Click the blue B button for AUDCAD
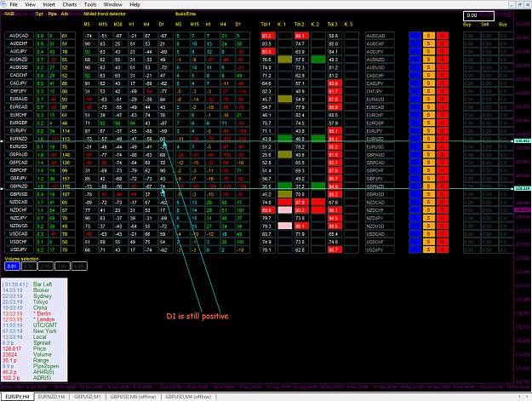 tap(415, 36)
